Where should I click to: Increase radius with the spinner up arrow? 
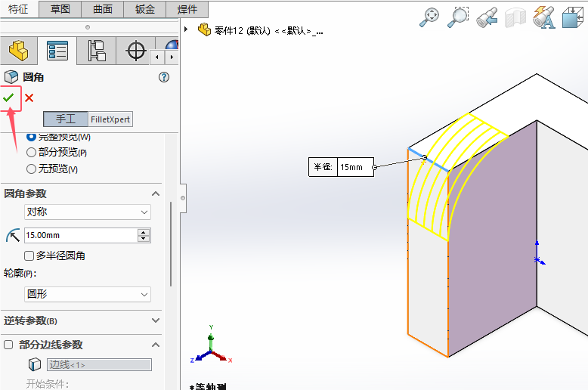(144, 232)
